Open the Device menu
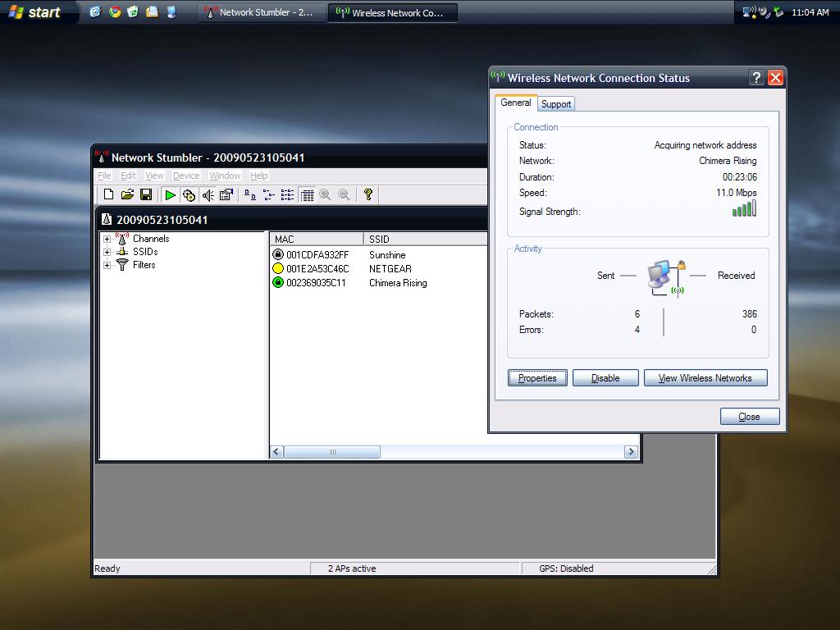This screenshot has width=840, height=630. click(x=186, y=176)
